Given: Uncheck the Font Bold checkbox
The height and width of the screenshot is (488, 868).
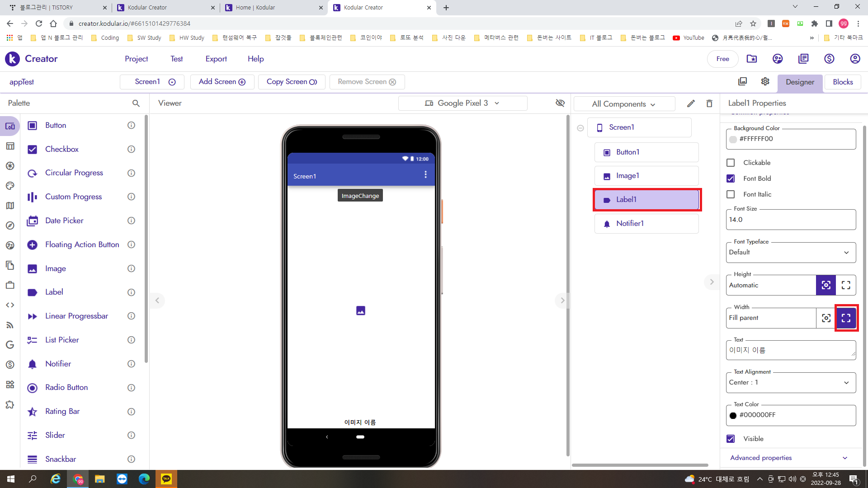Looking at the screenshot, I should (731, 178).
